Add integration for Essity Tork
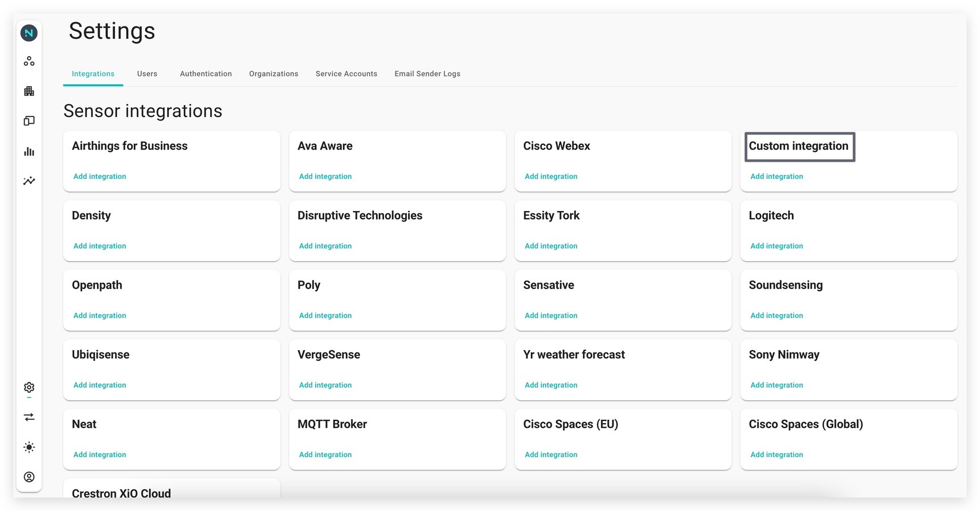Image resolution: width=980 pixels, height=511 pixels. (551, 246)
